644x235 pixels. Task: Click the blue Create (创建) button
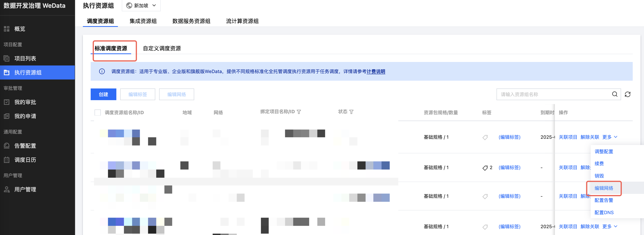point(103,94)
